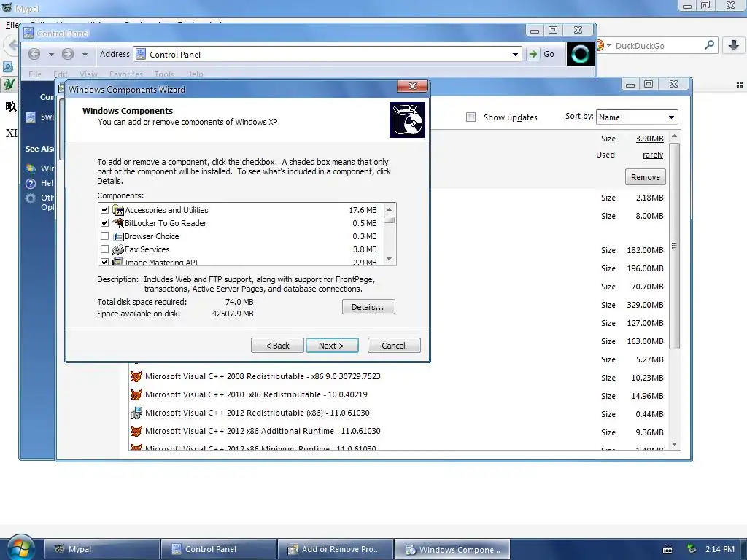Open the back button history dropdown arrow
The height and width of the screenshot is (560, 747).
[51, 54]
